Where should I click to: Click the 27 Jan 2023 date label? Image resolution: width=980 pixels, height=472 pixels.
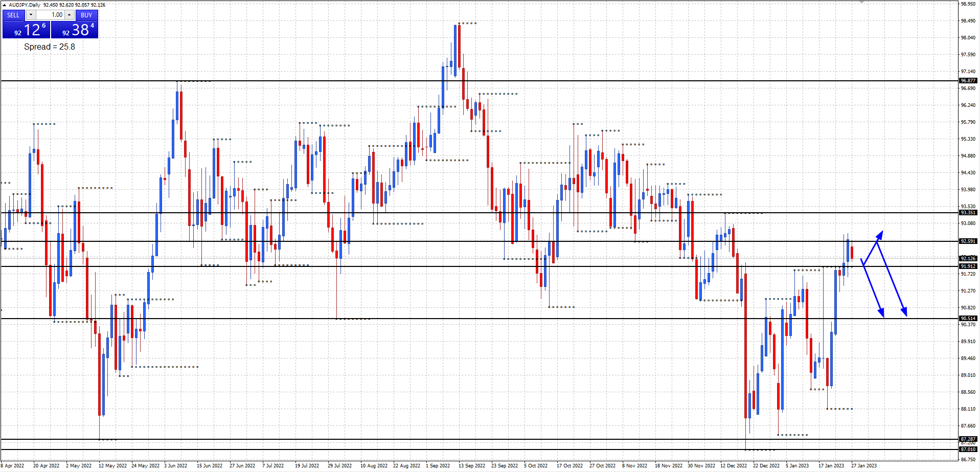863,466
